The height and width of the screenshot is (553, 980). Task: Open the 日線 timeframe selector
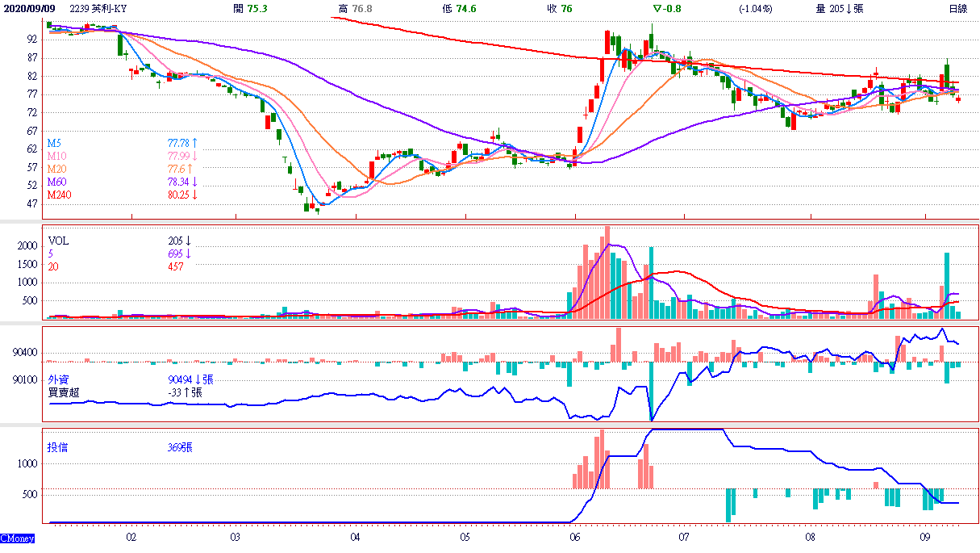click(x=957, y=8)
